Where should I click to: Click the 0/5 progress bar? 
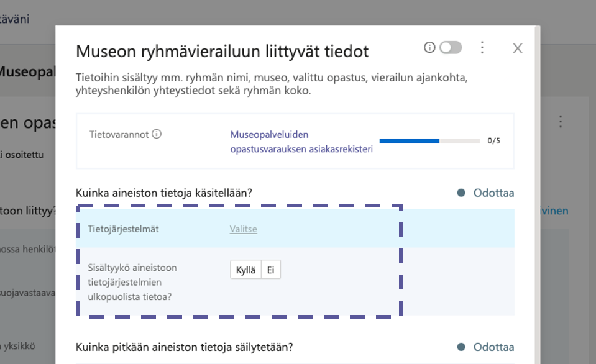tap(429, 141)
